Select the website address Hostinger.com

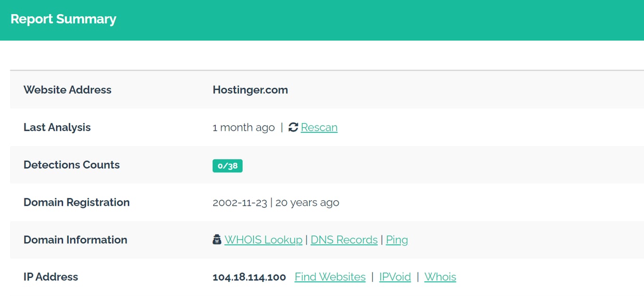click(x=250, y=90)
